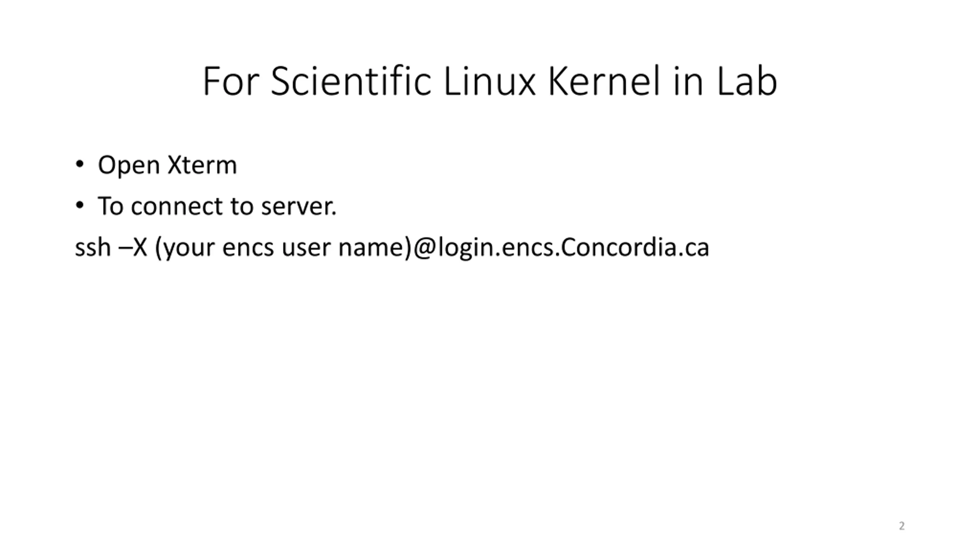Select the word 'server.' in second bullet
Viewport: 980px width, 551px height.
299,207
